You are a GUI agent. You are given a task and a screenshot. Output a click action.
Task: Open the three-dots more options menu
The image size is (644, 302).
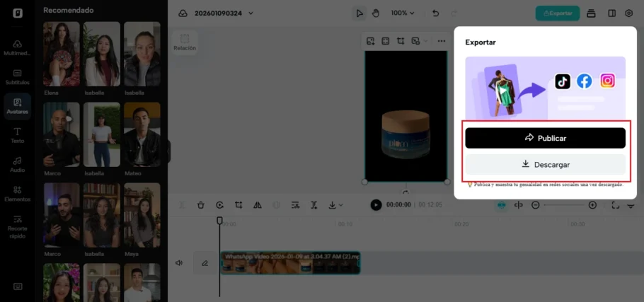pyautogui.click(x=442, y=41)
